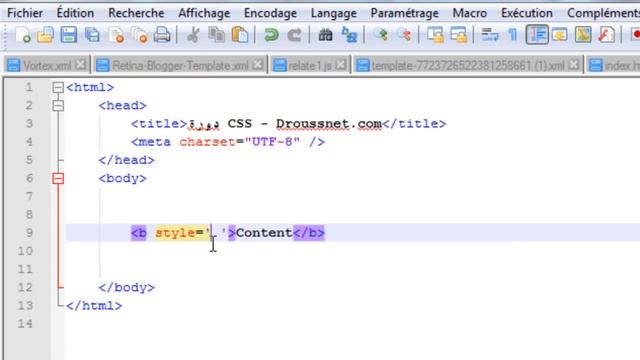Toggle indent guide toolbar button
640x360 pixels.
point(537,35)
